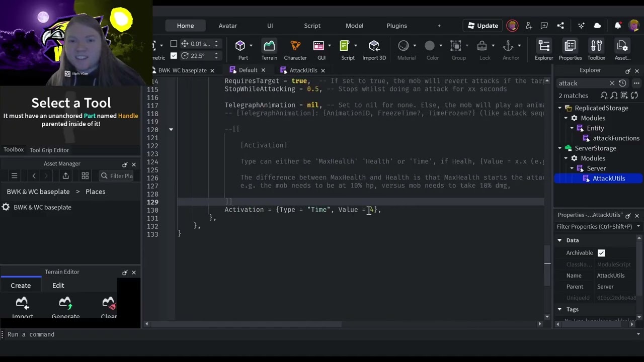
Task: Toggle the Properties panel button
Action: tap(570, 50)
